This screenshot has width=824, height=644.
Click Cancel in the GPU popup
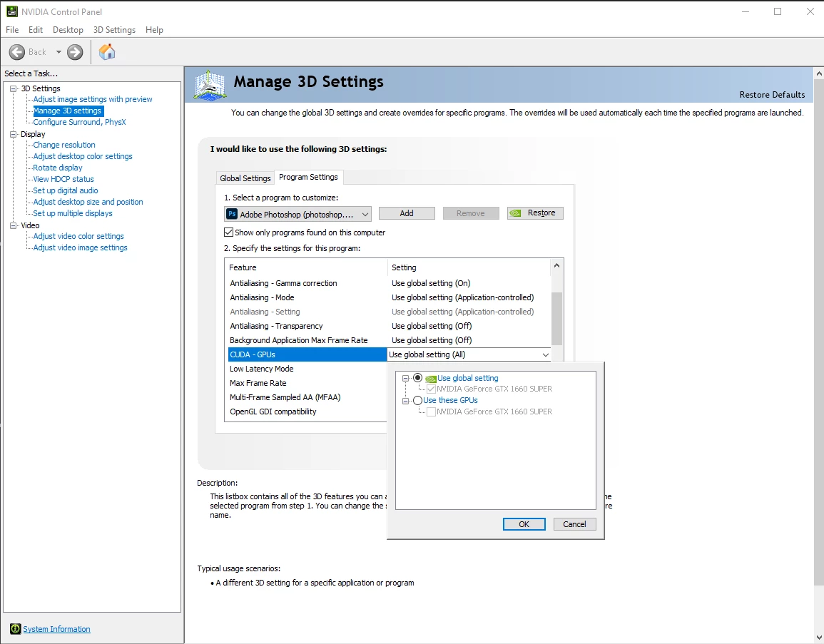574,523
